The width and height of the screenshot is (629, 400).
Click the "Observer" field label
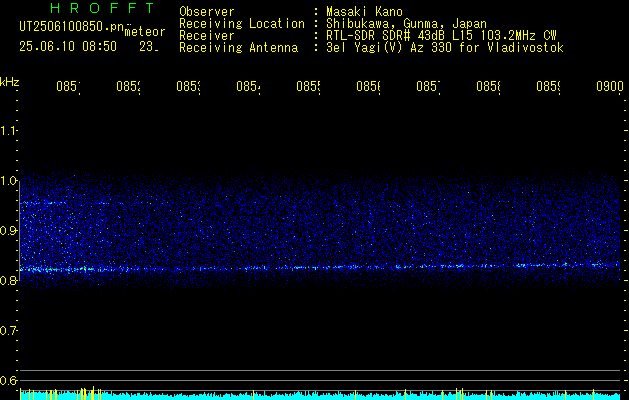point(207,12)
